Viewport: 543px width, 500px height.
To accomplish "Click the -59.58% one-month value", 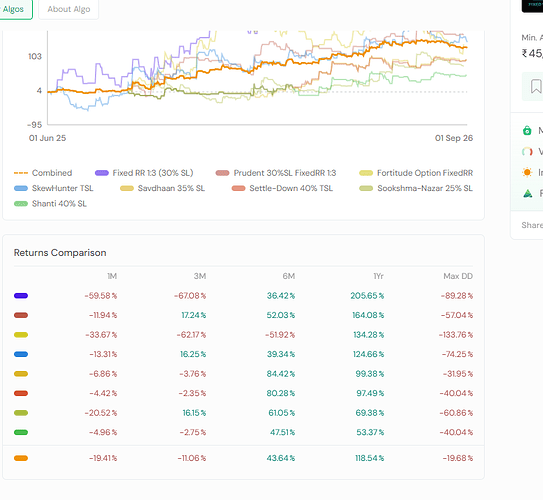I will pos(101,296).
